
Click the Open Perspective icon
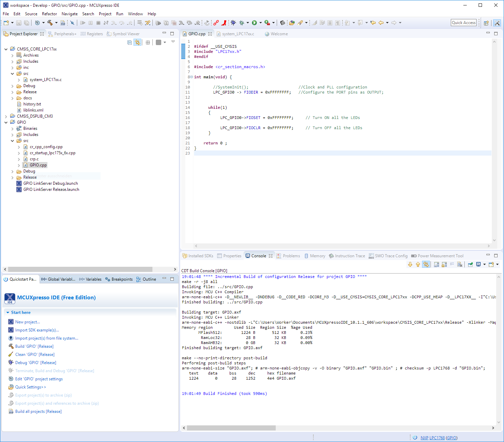[486, 23]
